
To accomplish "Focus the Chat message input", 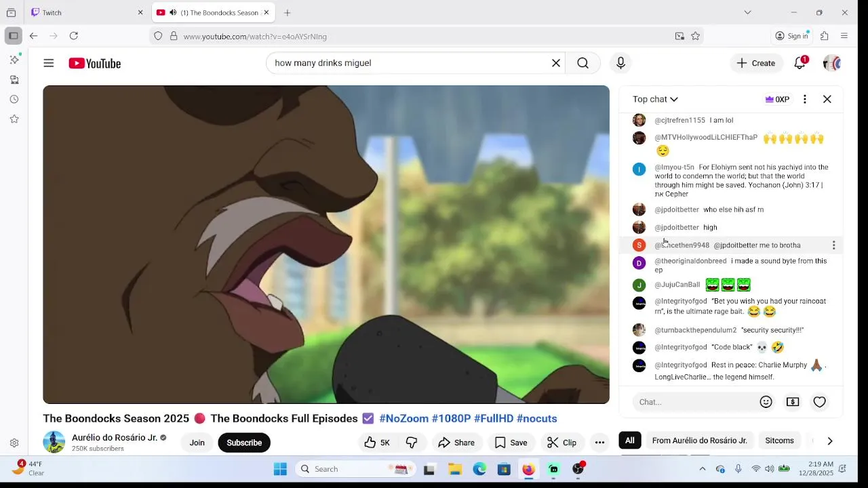I will point(695,402).
